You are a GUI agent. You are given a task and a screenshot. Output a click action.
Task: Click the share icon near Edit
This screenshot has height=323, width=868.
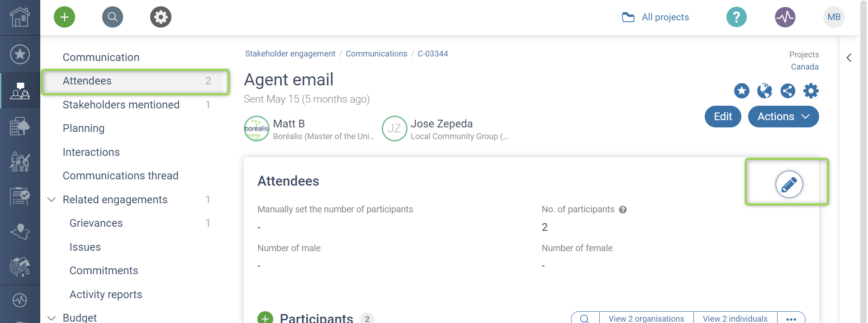coord(787,91)
